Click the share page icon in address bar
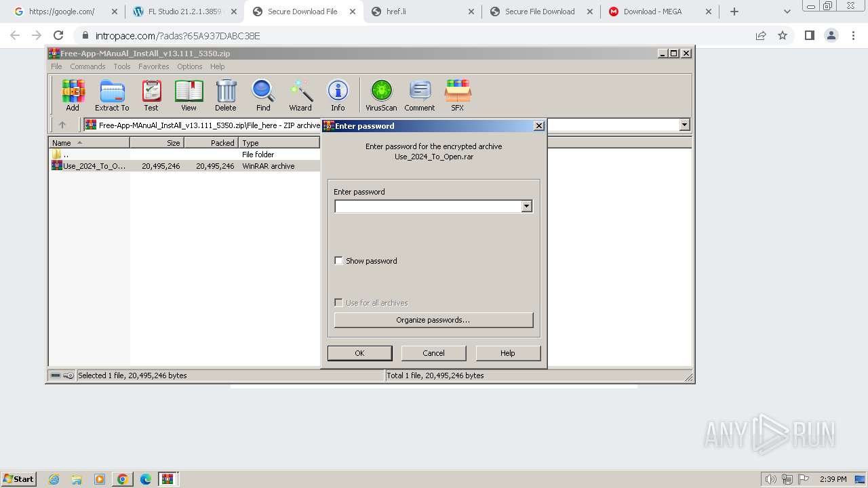 click(x=761, y=35)
